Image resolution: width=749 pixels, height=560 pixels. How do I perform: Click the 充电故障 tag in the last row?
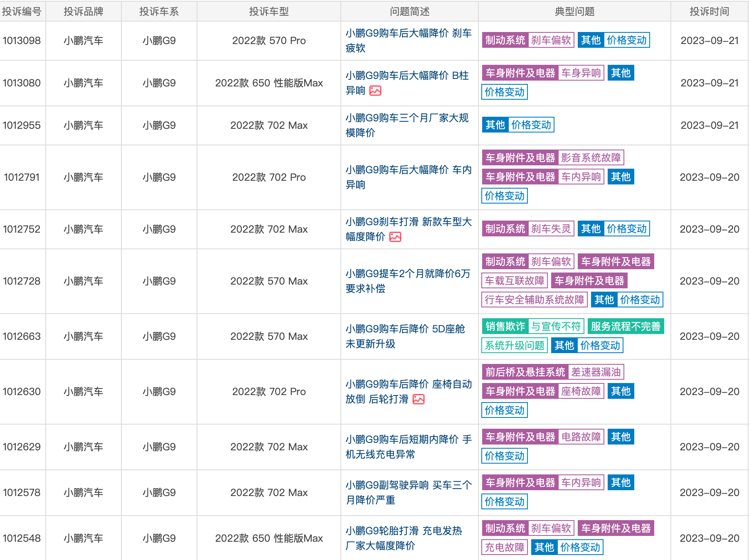(505, 548)
